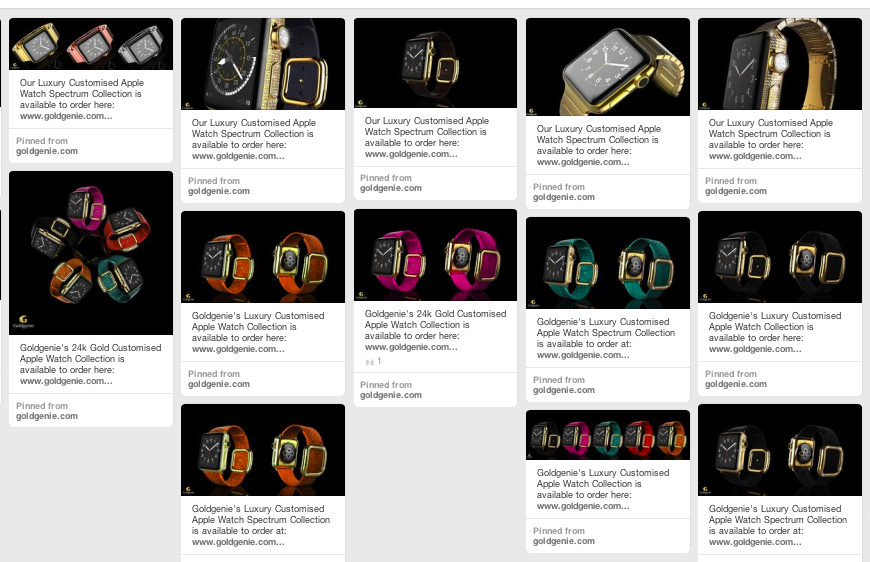
Task: Click the description under the teal watches pin
Action: pos(606,338)
